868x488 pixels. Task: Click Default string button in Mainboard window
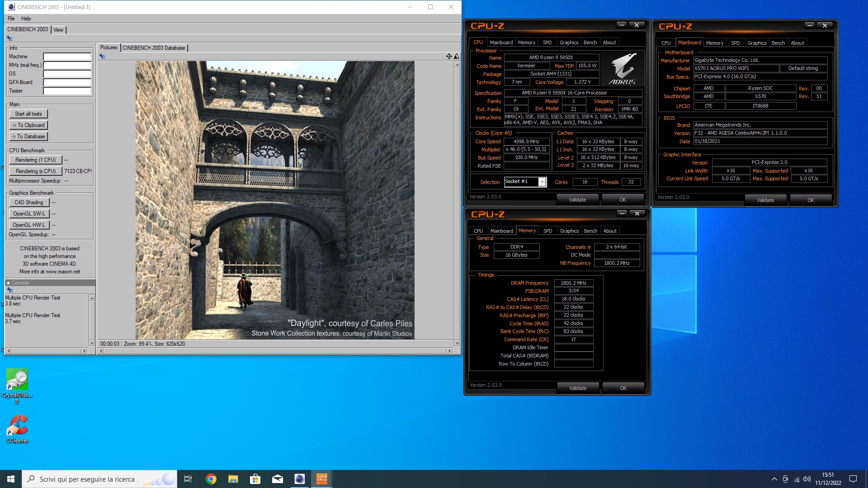(x=803, y=68)
